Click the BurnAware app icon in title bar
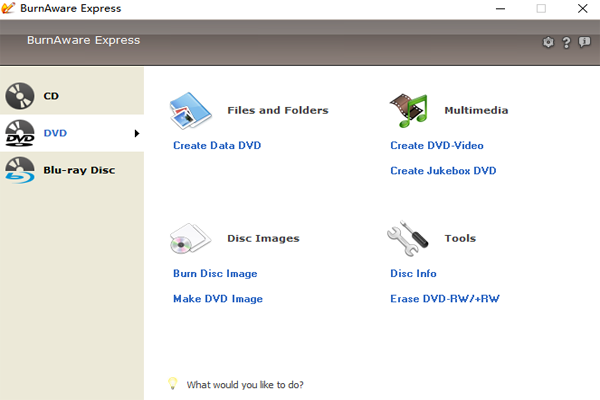600x400 pixels. pos(8,8)
